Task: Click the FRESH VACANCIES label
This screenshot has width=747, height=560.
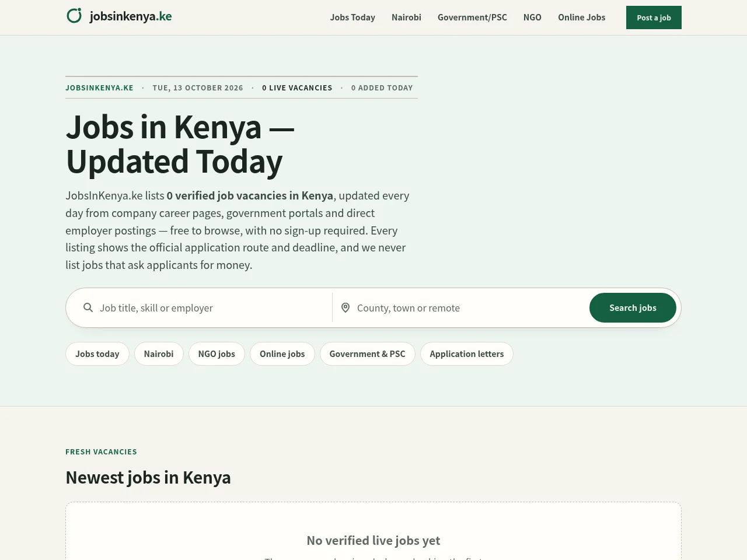Action: click(x=101, y=452)
